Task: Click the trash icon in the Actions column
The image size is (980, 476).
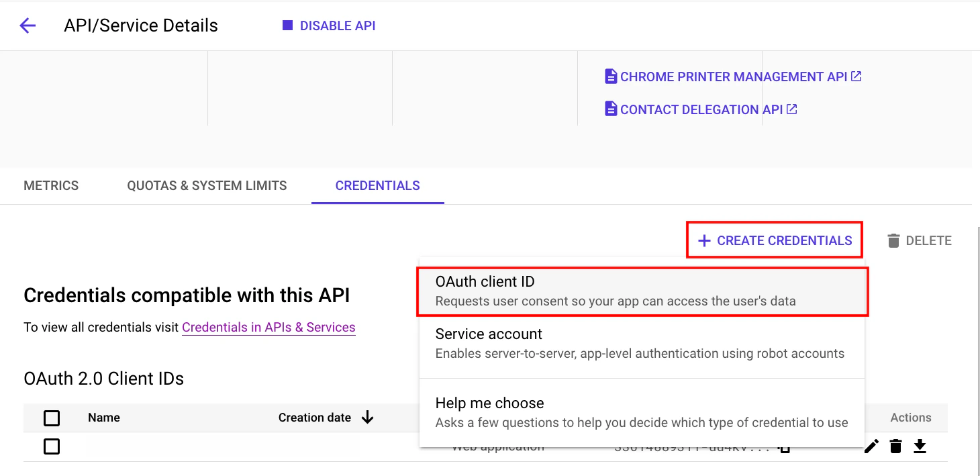Action: 895,446
